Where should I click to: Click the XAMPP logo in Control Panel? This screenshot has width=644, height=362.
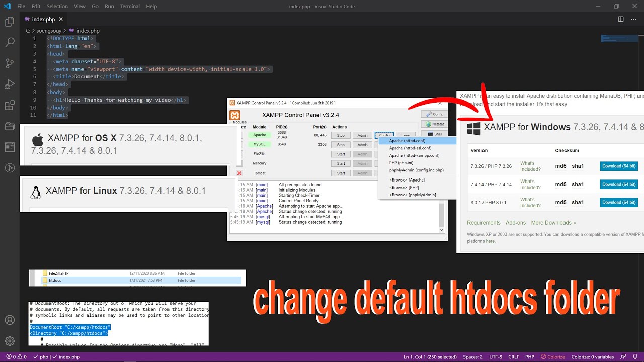click(234, 115)
